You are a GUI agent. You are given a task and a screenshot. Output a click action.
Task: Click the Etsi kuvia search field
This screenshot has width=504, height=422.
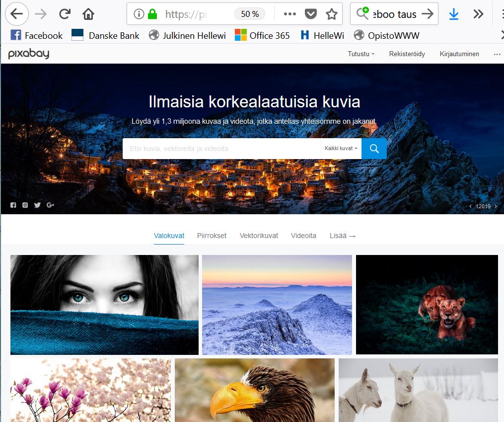(221, 149)
